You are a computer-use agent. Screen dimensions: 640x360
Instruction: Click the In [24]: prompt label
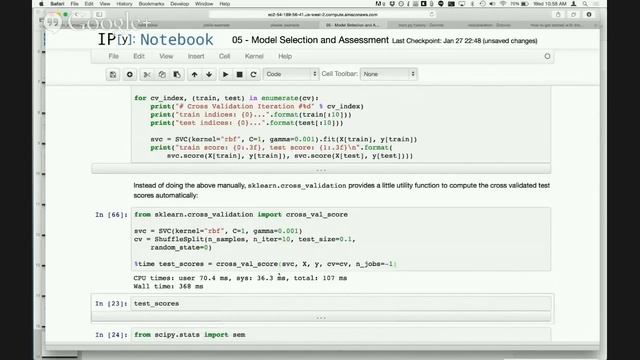(x=111, y=335)
